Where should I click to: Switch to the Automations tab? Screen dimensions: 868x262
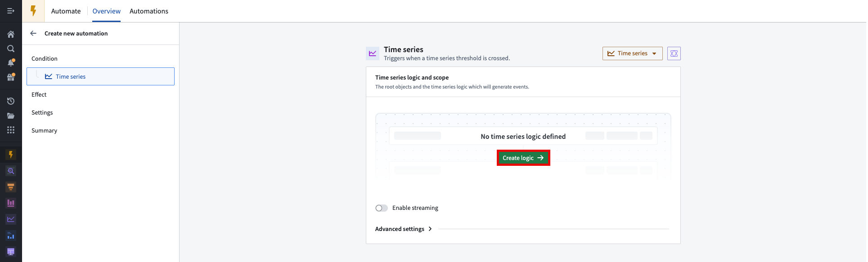(x=149, y=11)
